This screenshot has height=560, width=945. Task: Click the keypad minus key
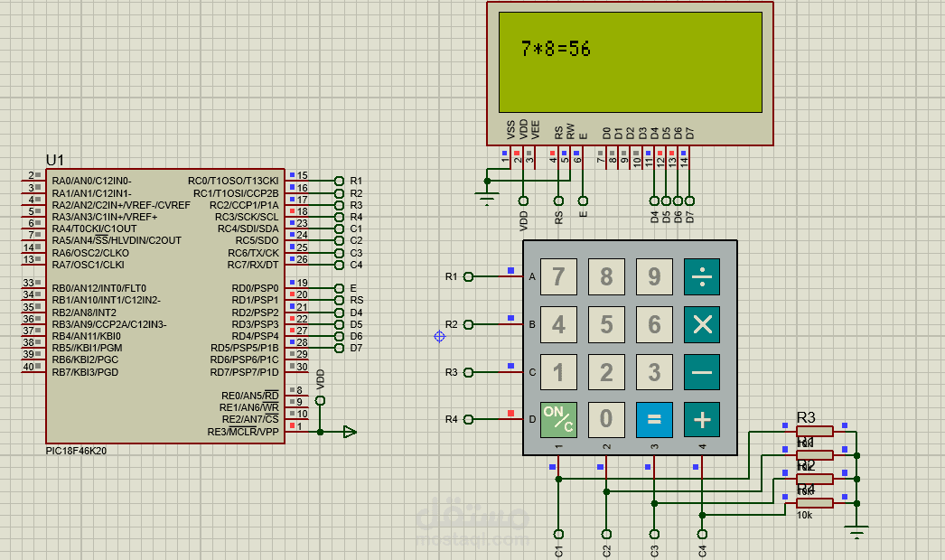pos(701,372)
